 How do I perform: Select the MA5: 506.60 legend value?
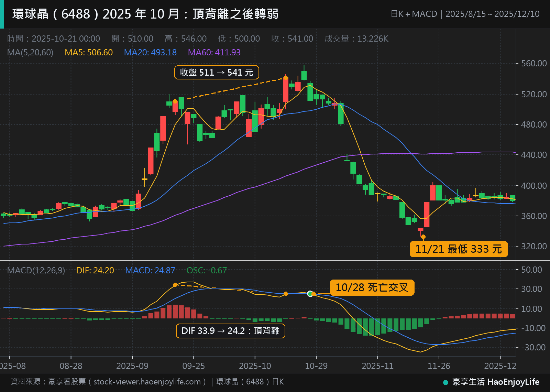pyautogui.click(x=89, y=53)
